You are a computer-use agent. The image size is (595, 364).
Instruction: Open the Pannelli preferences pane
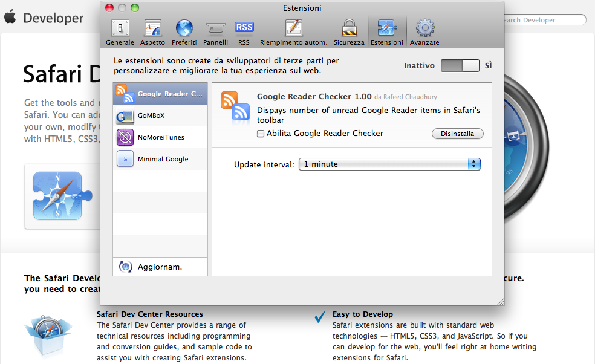pyautogui.click(x=215, y=33)
